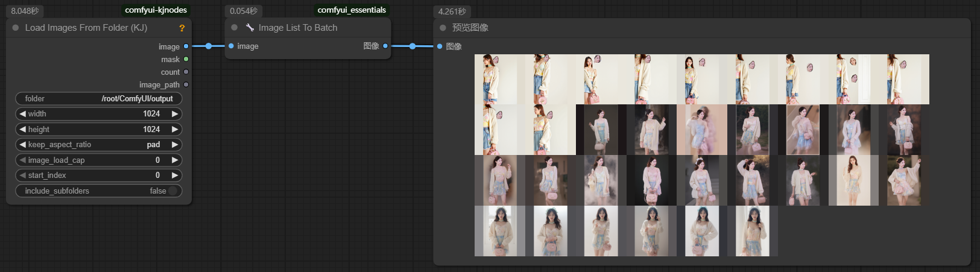Toggle the include_subfolders switch

(x=172, y=191)
